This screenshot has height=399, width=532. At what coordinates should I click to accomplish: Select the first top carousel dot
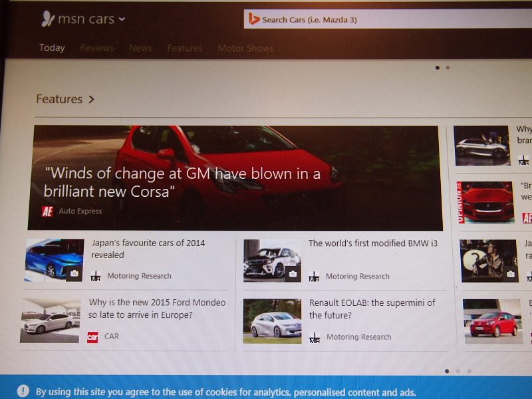pos(438,68)
